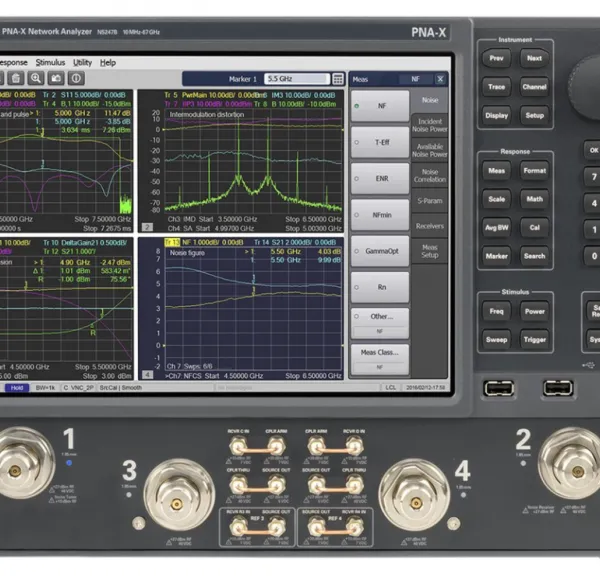Image resolution: width=600 pixels, height=576 pixels.
Task: Click BW=1k in the status bar
Action: point(45,388)
